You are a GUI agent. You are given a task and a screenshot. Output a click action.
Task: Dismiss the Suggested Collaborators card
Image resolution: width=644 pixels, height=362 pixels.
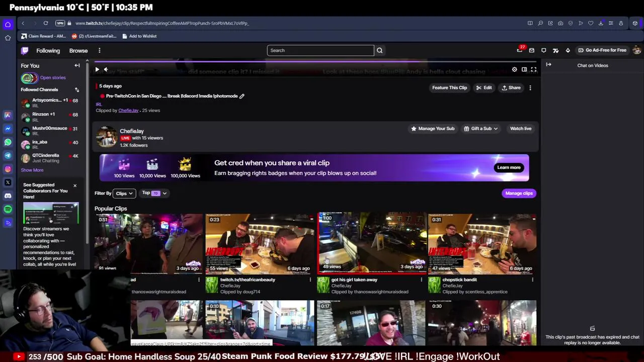click(75, 186)
